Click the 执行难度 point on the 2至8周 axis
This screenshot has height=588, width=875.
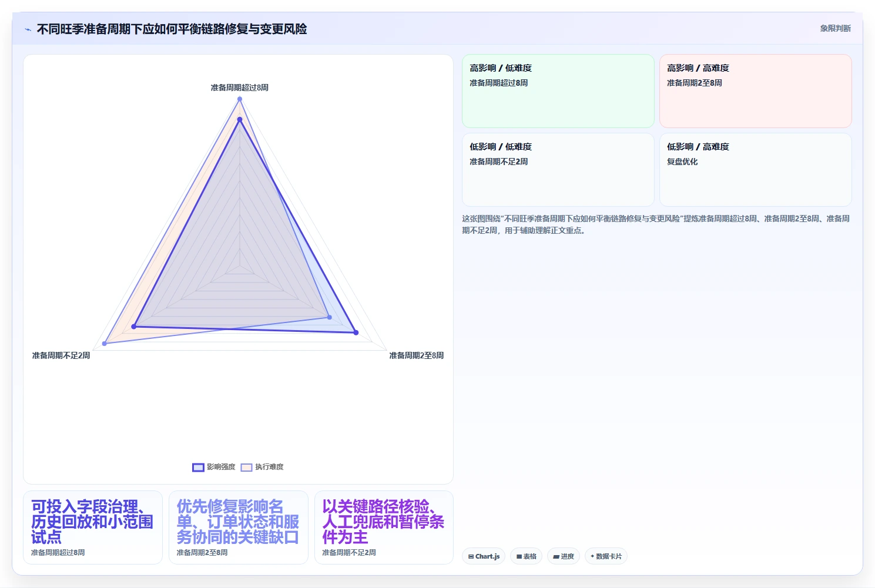pyautogui.click(x=330, y=317)
